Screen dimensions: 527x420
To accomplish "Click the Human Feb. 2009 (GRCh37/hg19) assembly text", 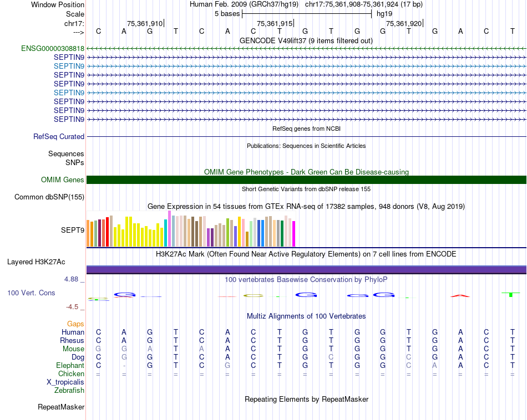I will tap(244, 4).
